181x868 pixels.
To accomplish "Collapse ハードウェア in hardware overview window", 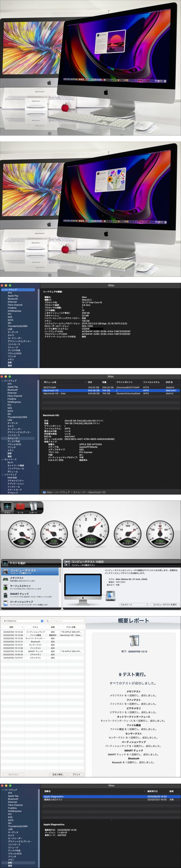I will (x=3, y=290).
